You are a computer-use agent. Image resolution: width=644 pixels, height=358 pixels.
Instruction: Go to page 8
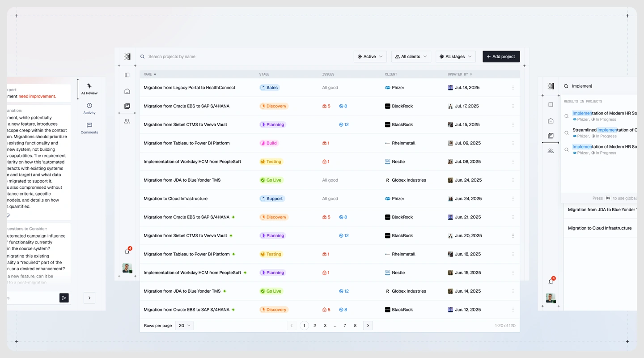355,326
